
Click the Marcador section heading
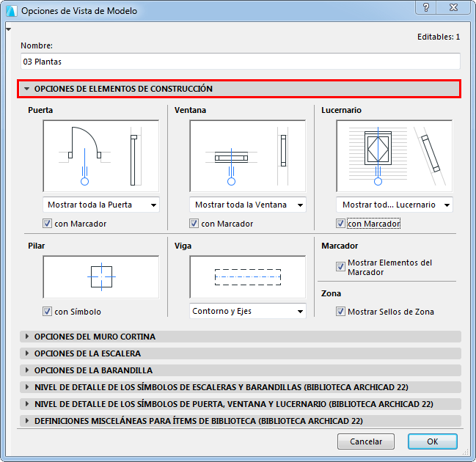coord(340,246)
